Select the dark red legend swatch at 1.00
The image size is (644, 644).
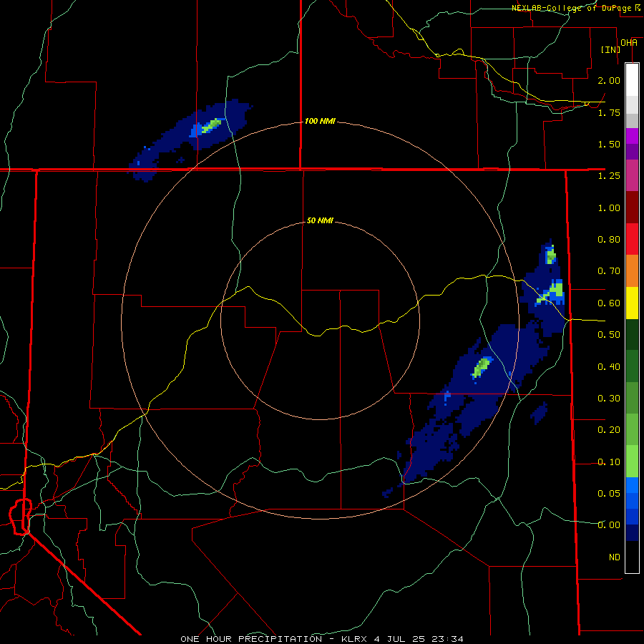632,208
